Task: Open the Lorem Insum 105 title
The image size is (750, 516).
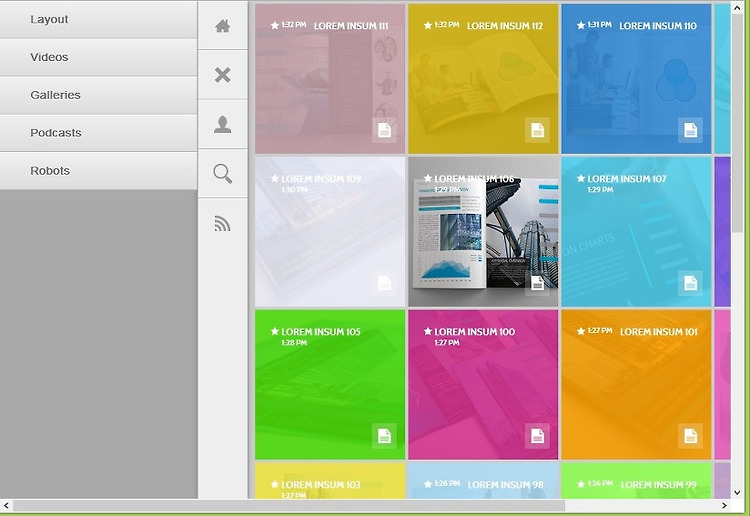Action: (x=321, y=332)
